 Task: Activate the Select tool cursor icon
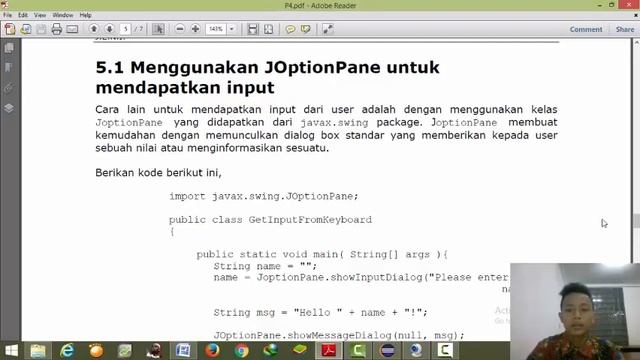(158, 29)
